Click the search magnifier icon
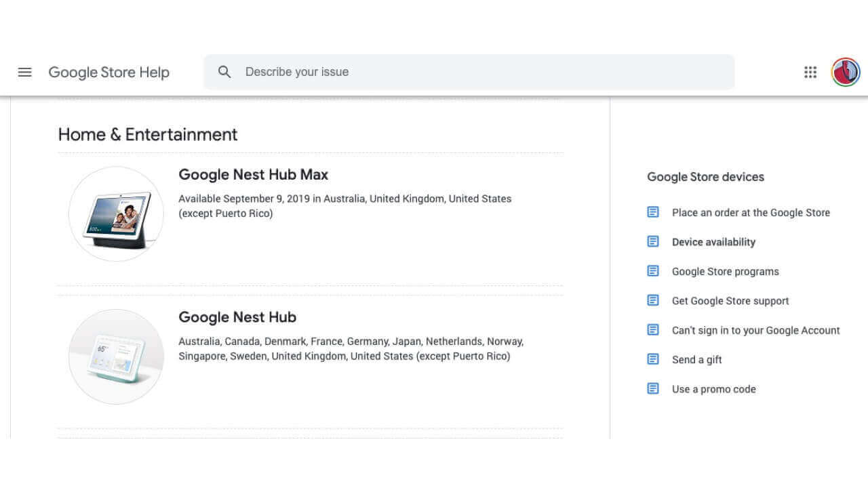 224,72
